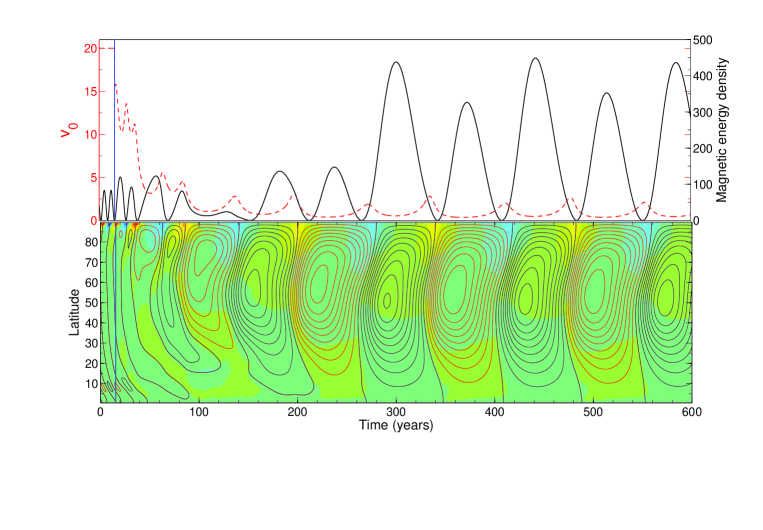Click the blue vertical line in upper plot
Viewport: 763px width, 530px height.
(114, 130)
